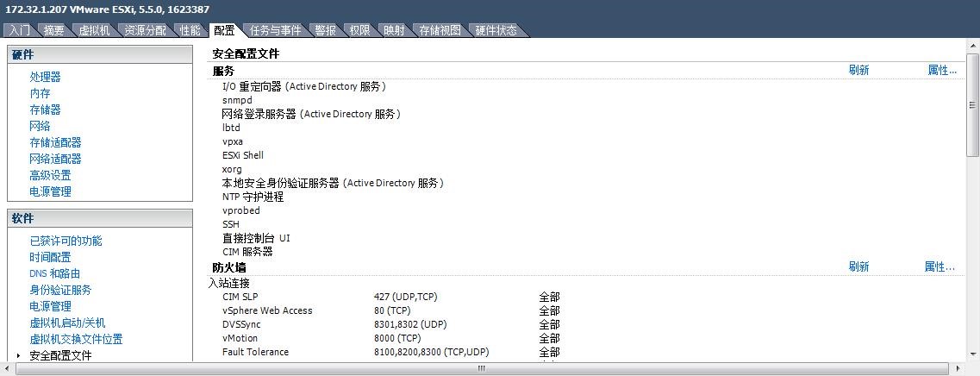
Task: Open 处理器 under hardware
Action: coord(45,77)
